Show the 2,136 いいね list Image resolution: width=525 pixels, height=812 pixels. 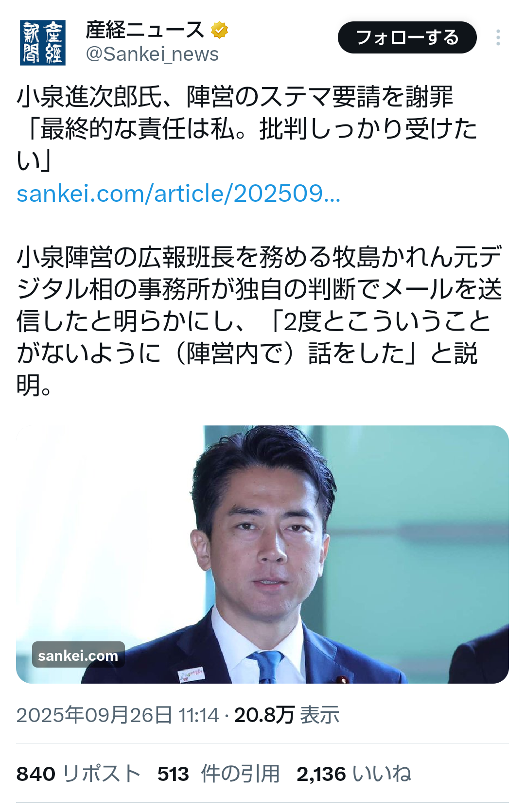(x=354, y=773)
